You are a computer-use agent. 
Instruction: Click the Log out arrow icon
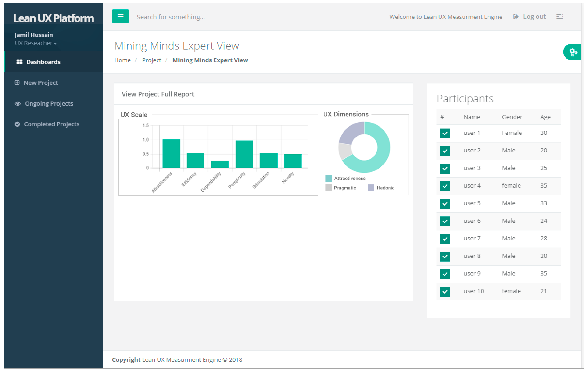pos(516,17)
